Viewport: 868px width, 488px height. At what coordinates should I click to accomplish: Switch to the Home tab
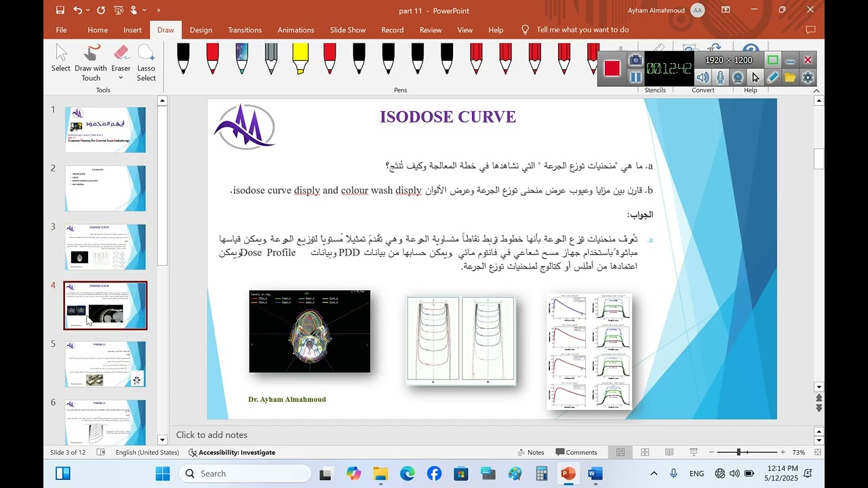tap(98, 30)
